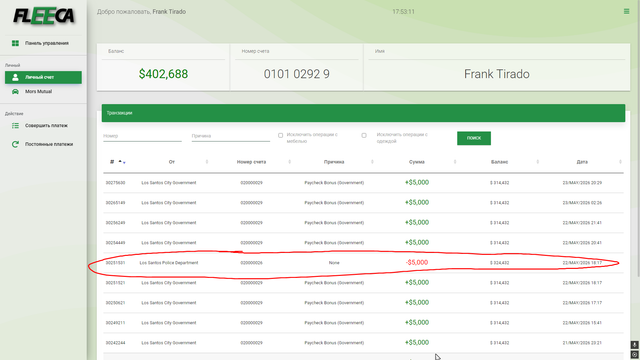Screen dimensions: 640x360
Task: Click the square icon below the microphone icon
Action: 635,354
